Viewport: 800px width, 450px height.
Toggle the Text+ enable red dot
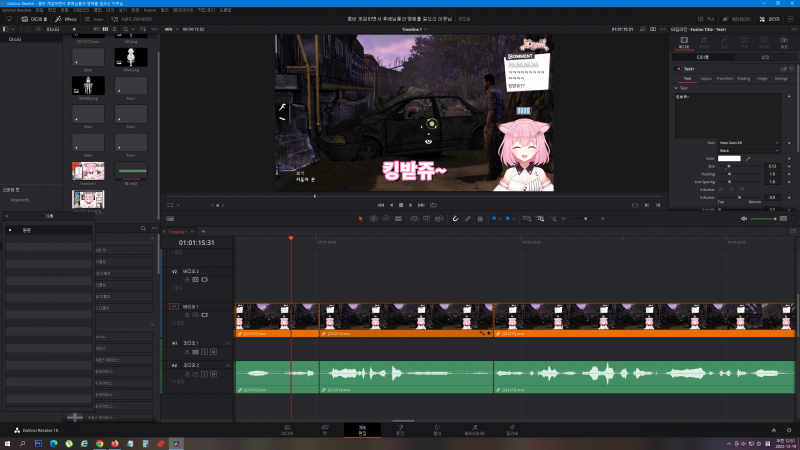click(679, 69)
